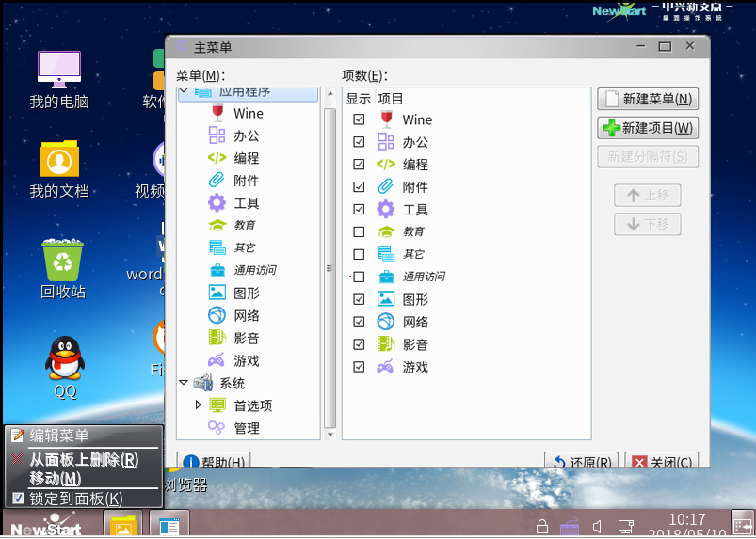This screenshot has height=539, width=756.
Task: Click Wine glass icon in items list
Action: (x=386, y=119)
